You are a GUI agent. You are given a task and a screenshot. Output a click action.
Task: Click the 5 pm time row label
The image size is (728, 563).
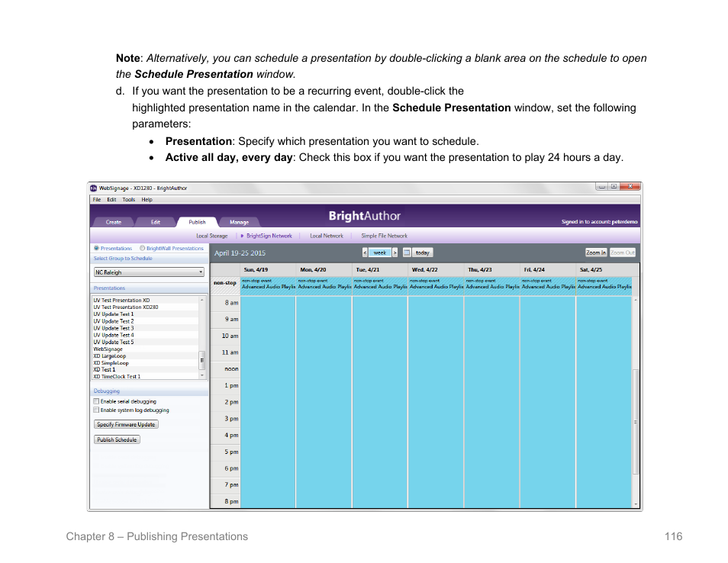[231, 452]
